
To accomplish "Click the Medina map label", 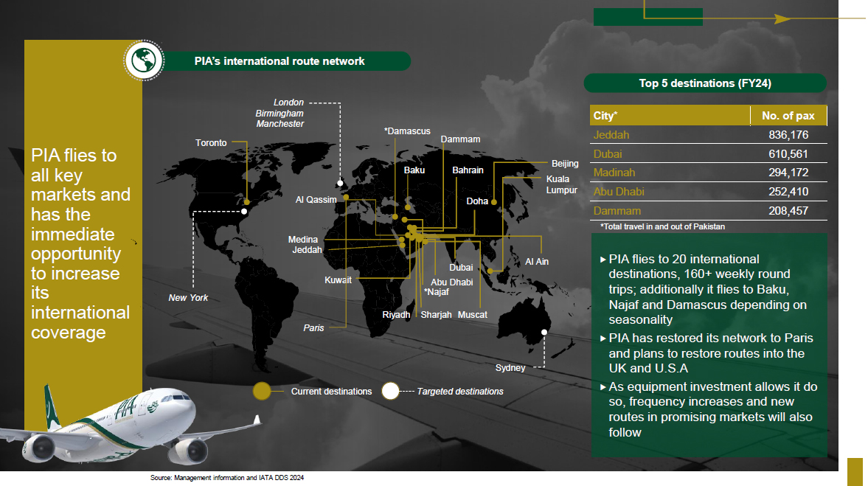I will 303,239.
